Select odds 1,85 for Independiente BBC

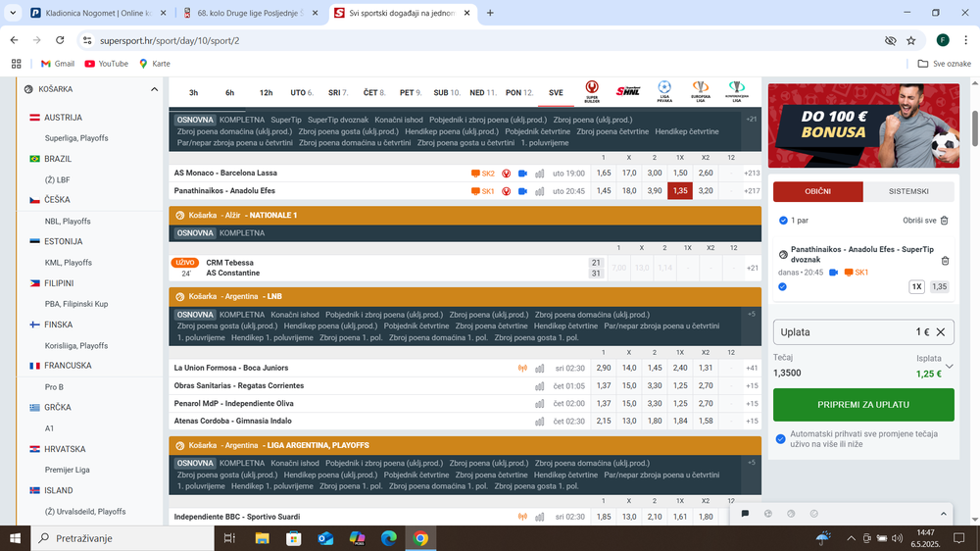pyautogui.click(x=603, y=518)
